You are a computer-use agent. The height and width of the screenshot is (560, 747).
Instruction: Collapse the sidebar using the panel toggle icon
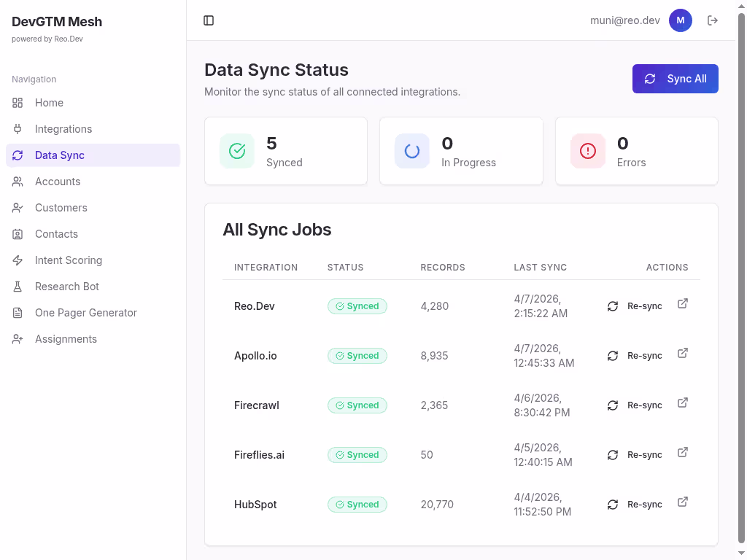point(209,20)
